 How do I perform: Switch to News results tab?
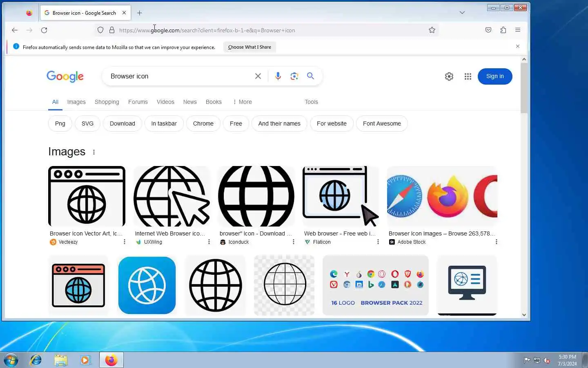pos(190,102)
